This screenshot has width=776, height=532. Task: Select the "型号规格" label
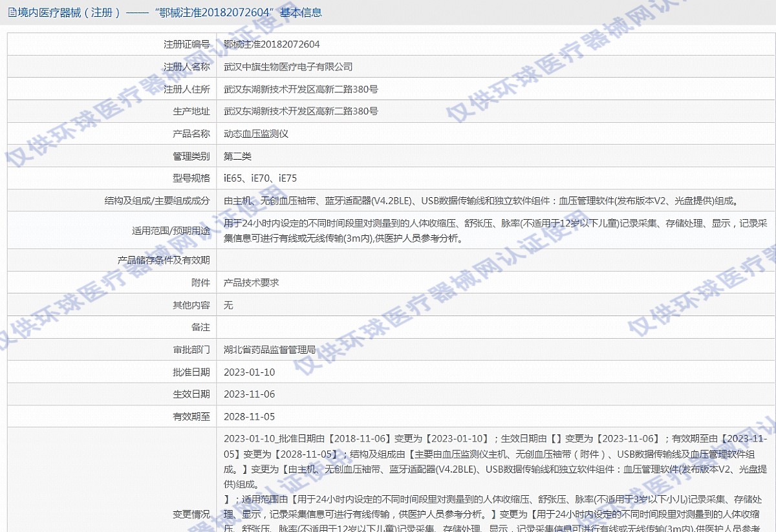(x=191, y=178)
